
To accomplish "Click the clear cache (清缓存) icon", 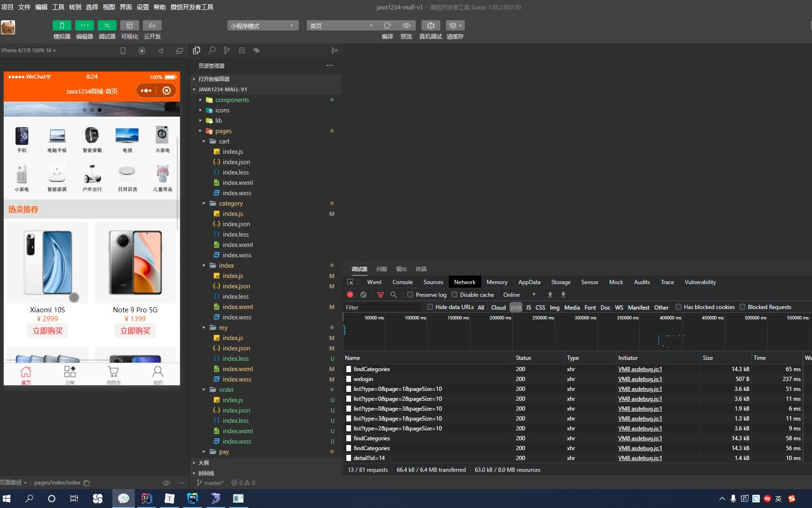I will 455,25.
